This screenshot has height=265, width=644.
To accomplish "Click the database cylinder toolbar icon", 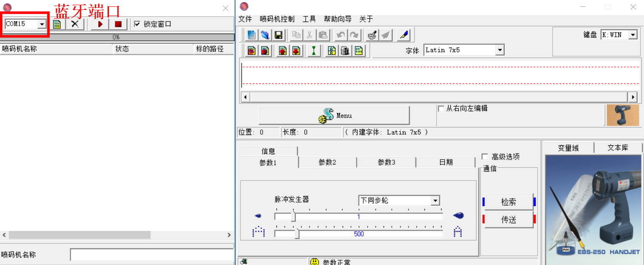I will click(x=345, y=51).
